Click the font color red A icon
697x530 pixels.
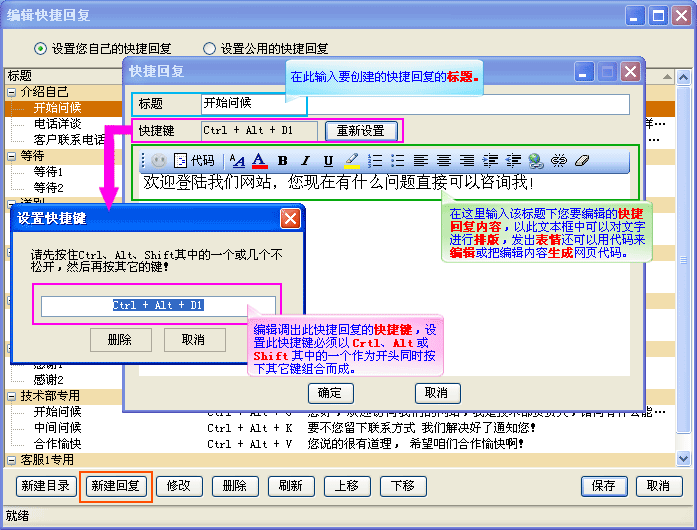pos(259,160)
